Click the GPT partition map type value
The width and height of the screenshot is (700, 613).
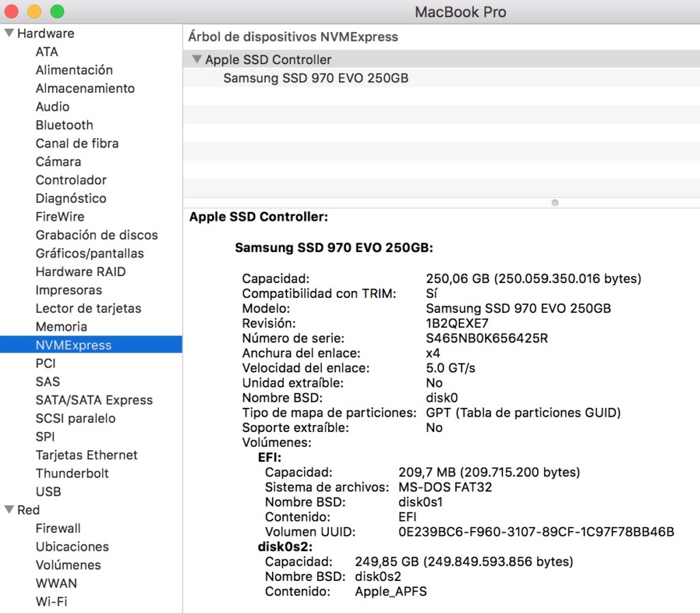(x=523, y=412)
